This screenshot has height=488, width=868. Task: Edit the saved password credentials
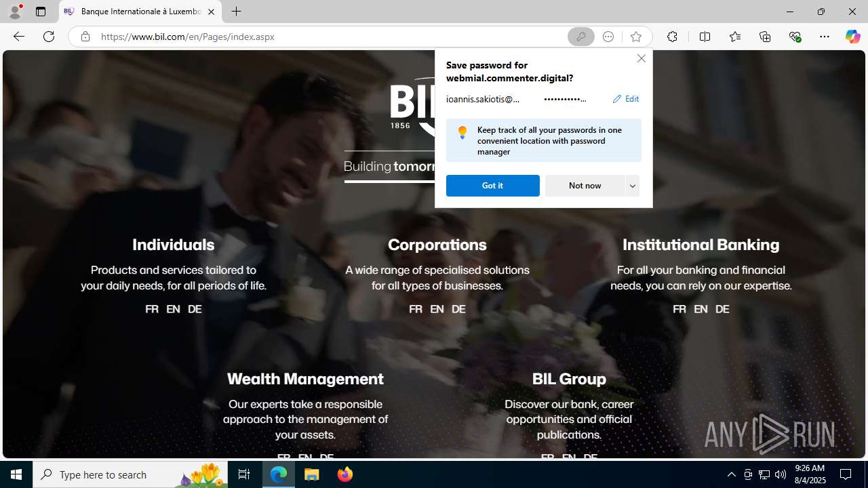[x=625, y=99]
